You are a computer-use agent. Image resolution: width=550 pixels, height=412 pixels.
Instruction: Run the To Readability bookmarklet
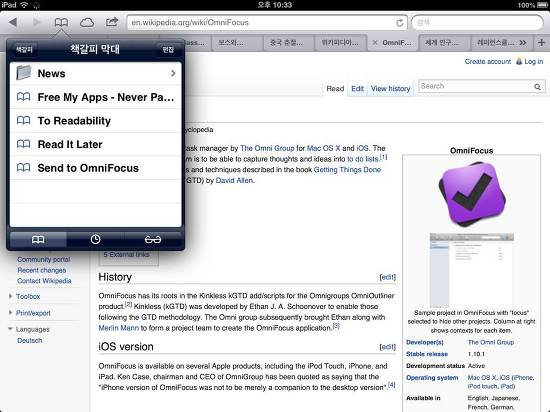point(96,121)
